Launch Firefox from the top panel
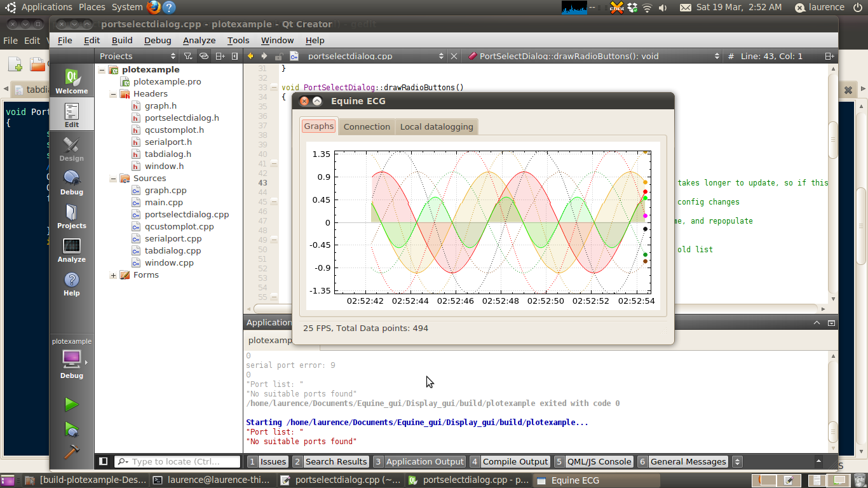 coord(153,7)
